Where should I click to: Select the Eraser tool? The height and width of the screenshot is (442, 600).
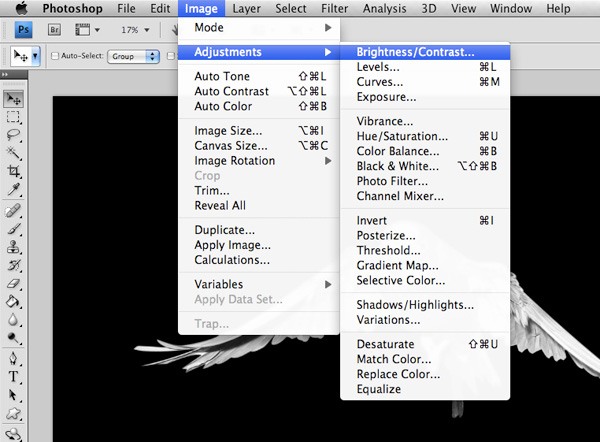[x=14, y=284]
